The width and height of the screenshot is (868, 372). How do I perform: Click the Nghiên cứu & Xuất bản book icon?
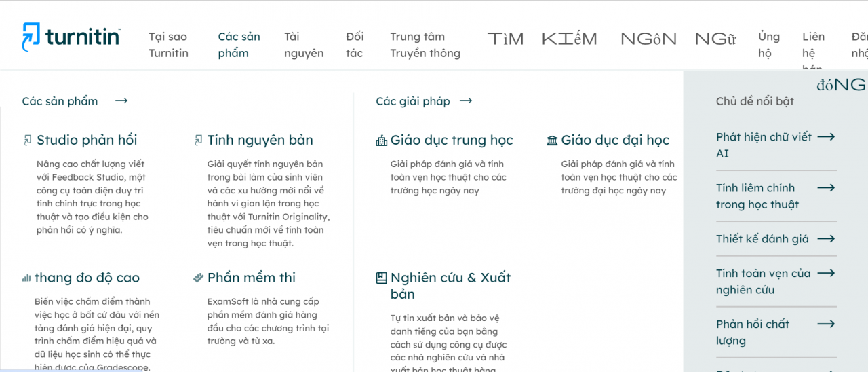click(x=382, y=278)
